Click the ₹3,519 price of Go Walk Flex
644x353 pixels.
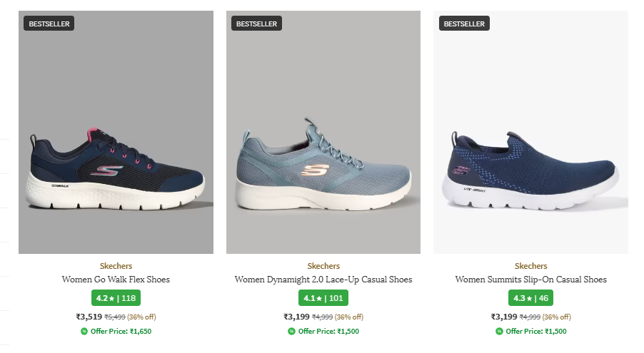click(89, 317)
